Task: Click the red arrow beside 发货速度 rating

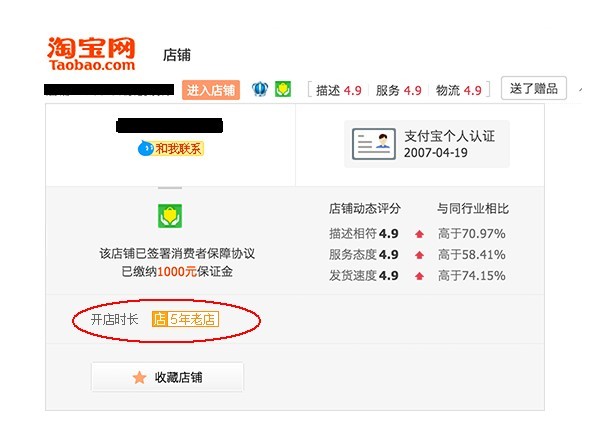Action: 419,276
